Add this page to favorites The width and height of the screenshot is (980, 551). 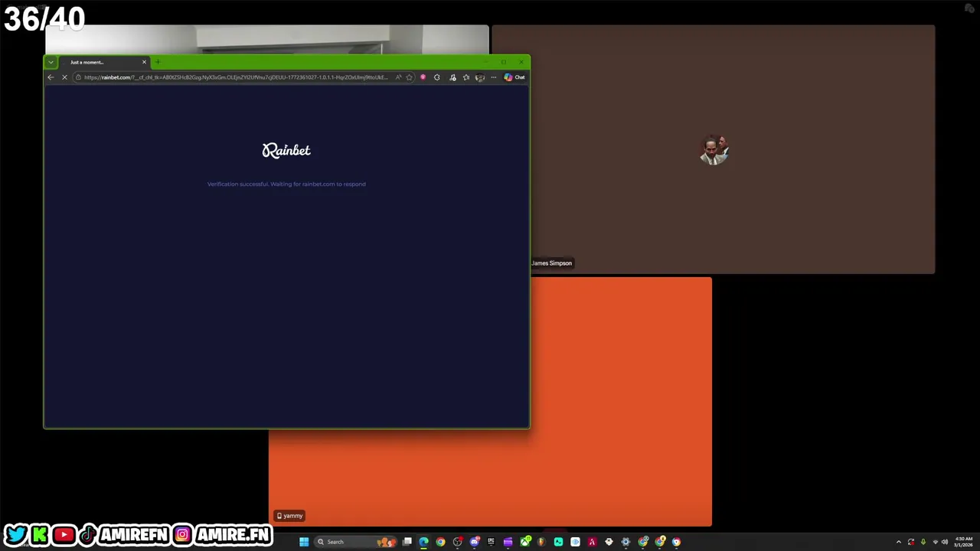click(409, 77)
